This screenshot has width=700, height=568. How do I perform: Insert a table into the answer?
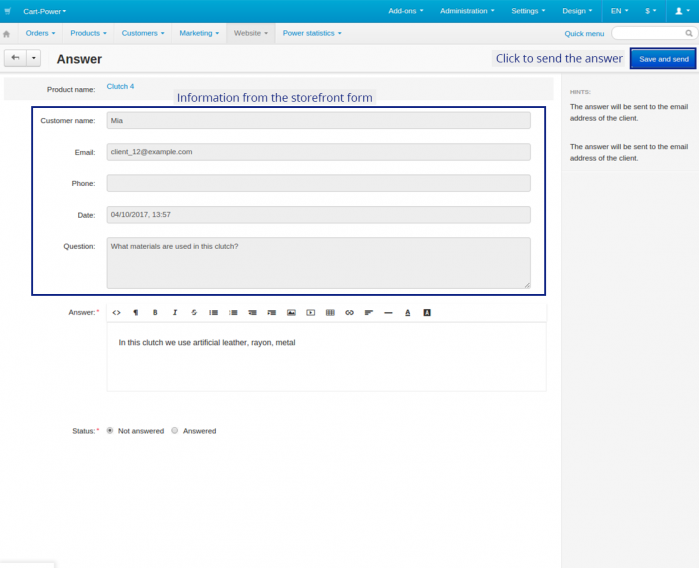point(330,313)
